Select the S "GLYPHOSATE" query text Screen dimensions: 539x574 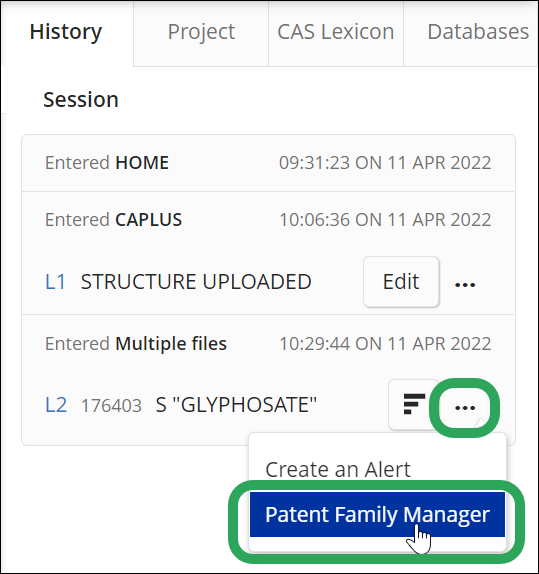pyautogui.click(x=236, y=405)
